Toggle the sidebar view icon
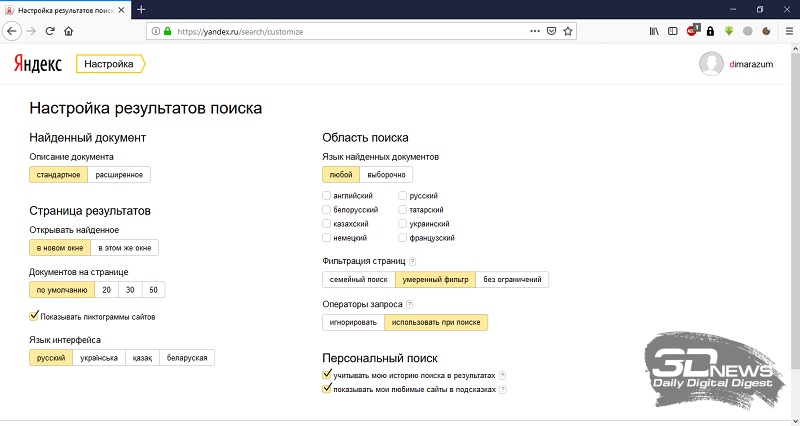The width and height of the screenshot is (800, 426). [x=673, y=31]
